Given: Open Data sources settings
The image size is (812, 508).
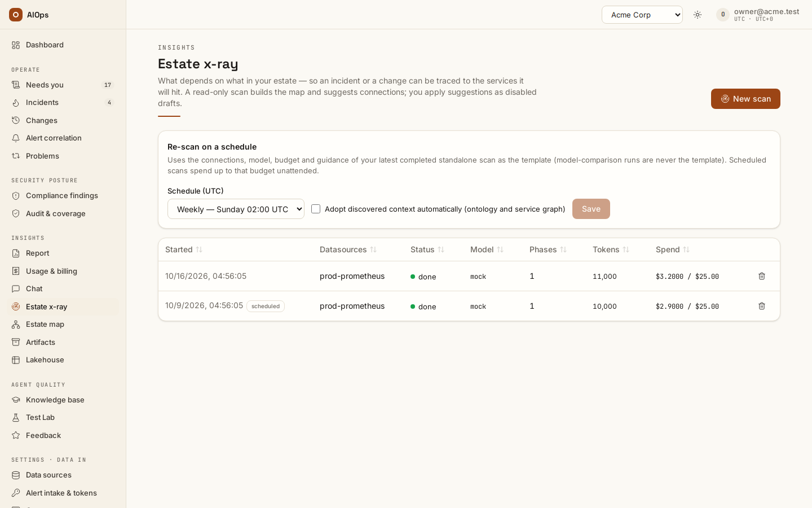Looking at the screenshot, I should coord(63,475).
